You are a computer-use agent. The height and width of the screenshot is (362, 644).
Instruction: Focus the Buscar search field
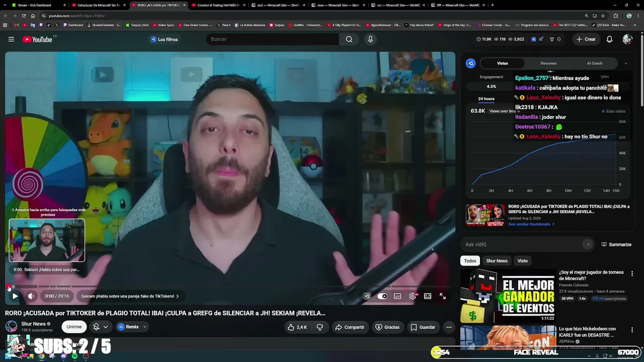click(x=272, y=39)
